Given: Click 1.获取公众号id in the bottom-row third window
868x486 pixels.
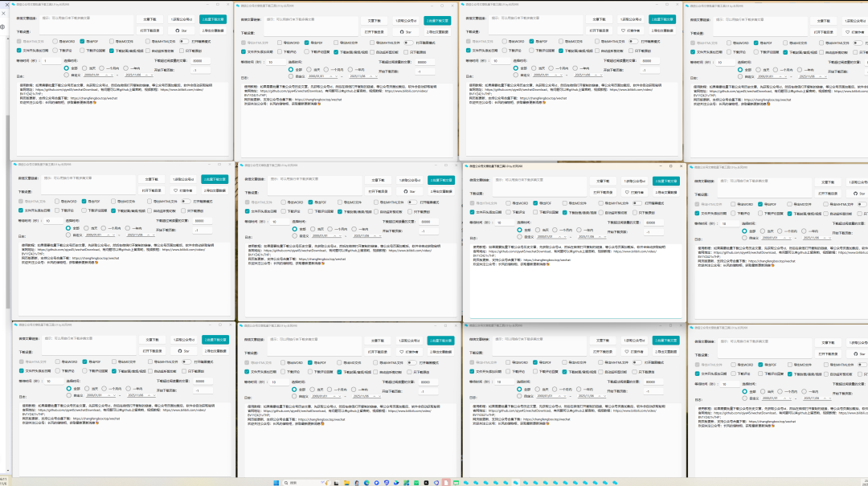Looking at the screenshot, I should (x=634, y=341).
